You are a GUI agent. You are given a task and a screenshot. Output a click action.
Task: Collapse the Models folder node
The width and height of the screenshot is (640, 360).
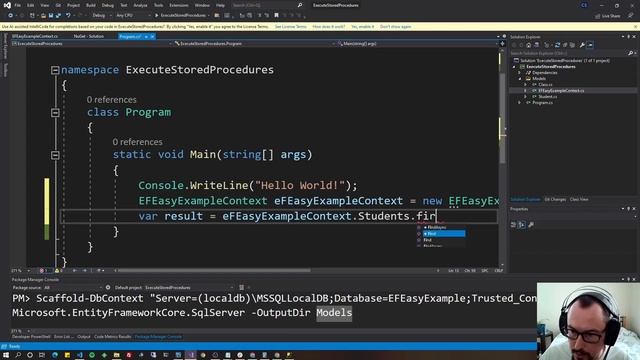(520, 79)
